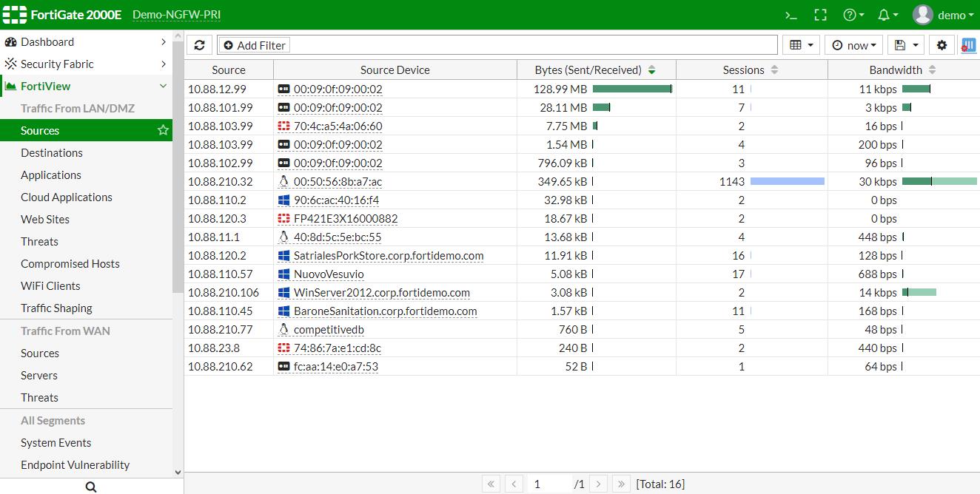The width and height of the screenshot is (980, 494).
Task: Click the sidebar search magnifier icon
Action: coord(91,487)
